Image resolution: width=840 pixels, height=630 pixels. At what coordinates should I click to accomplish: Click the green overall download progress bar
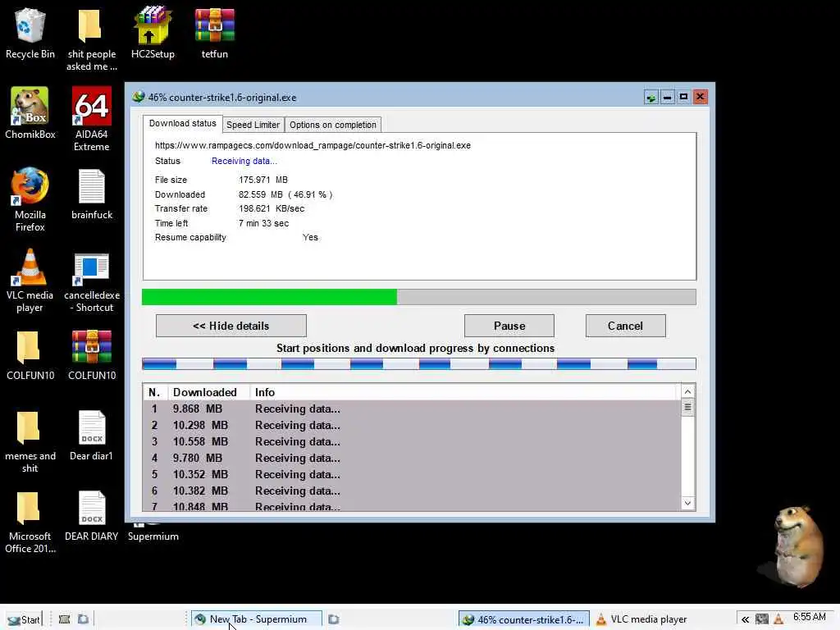pyautogui.click(x=419, y=297)
